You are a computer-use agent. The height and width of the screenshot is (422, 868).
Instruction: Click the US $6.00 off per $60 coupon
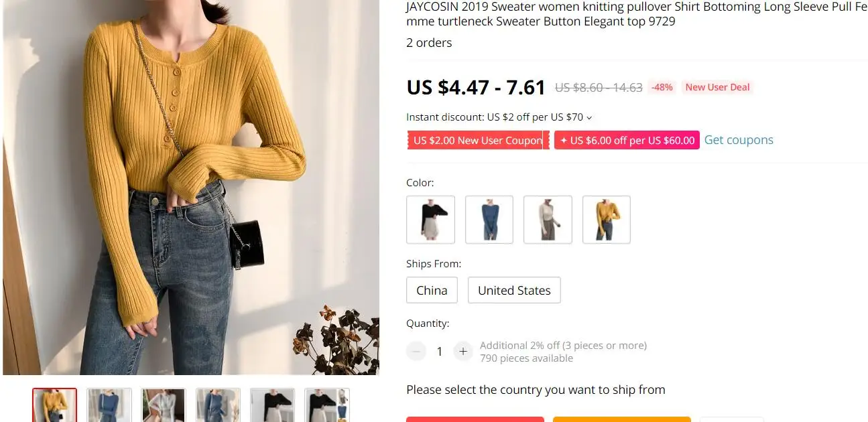[627, 140]
